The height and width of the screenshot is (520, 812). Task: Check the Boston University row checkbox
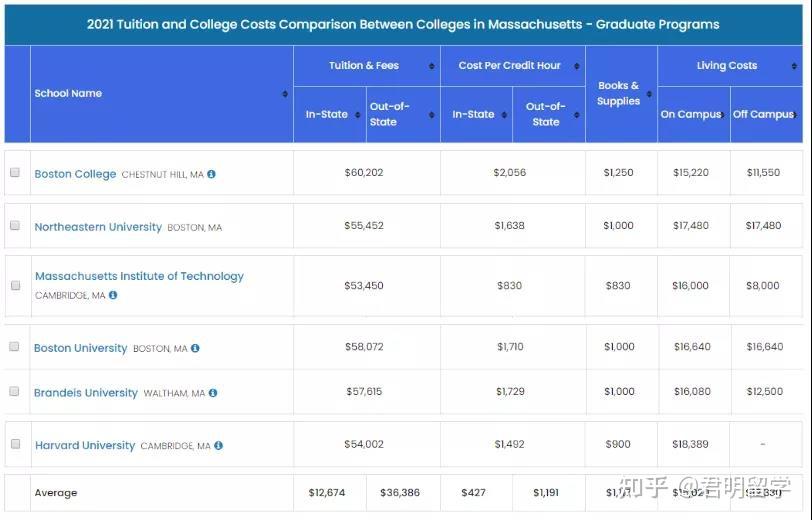click(x=14, y=346)
